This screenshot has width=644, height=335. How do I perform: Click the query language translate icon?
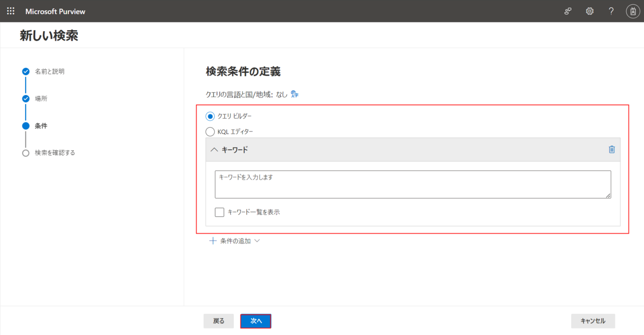pos(294,94)
